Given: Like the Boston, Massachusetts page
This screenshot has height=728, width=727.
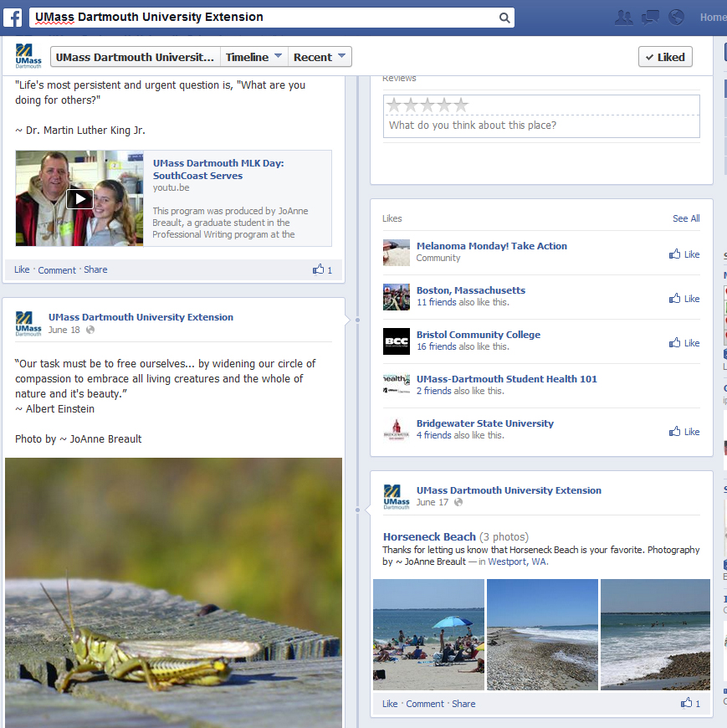Looking at the screenshot, I should 684,299.
